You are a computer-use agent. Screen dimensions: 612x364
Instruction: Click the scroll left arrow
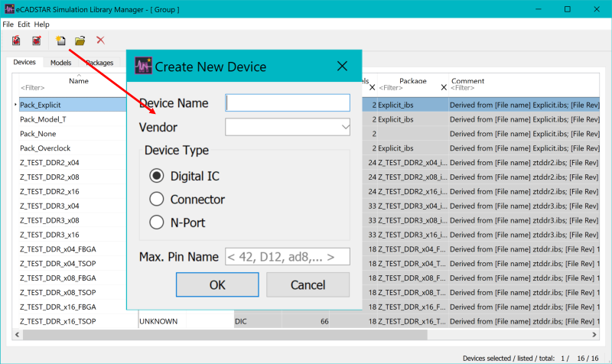click(17, 334)
